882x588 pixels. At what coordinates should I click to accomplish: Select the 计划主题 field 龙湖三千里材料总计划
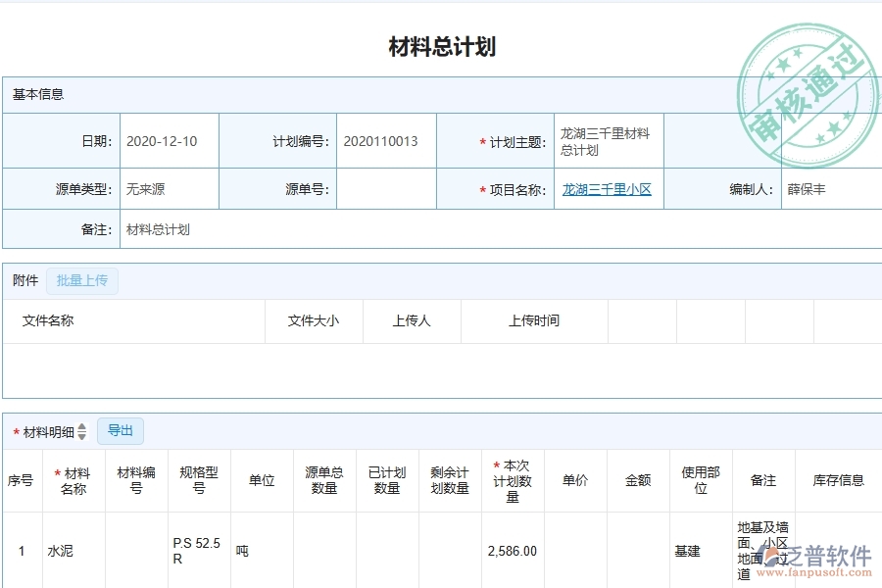click(x=610, y=140)
